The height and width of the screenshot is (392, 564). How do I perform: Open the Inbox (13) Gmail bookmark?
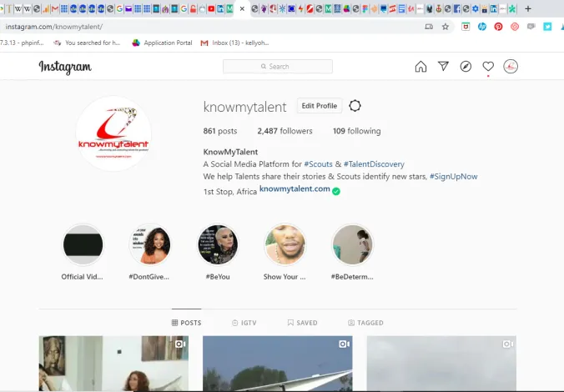tap(234, 43)
